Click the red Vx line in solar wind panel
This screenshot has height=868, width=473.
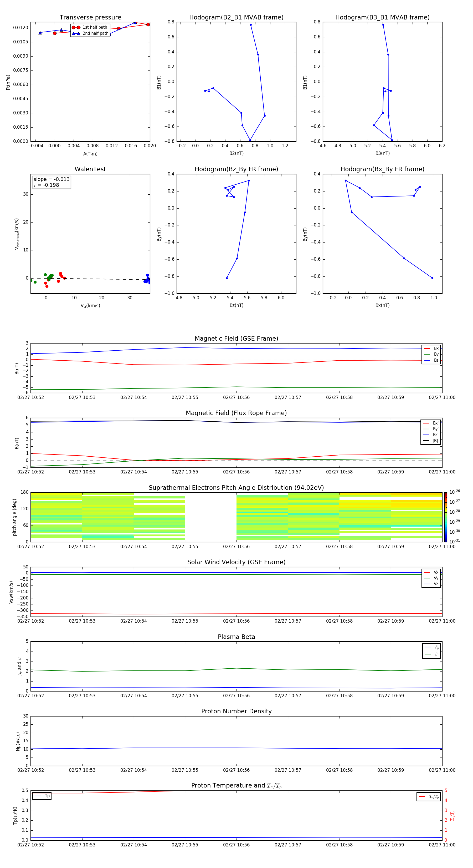coord(236,614)
